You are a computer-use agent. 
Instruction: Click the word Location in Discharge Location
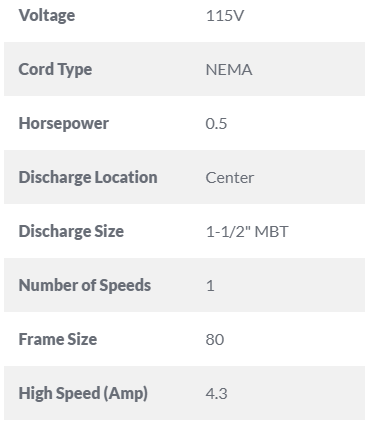pos(126,177)
